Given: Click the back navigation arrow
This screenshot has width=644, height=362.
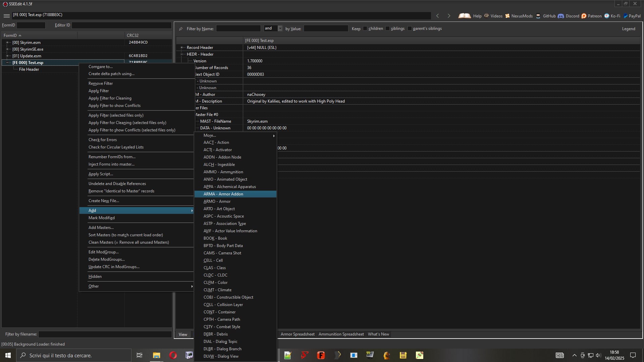Looking at the screenshot, I should 437,16.
